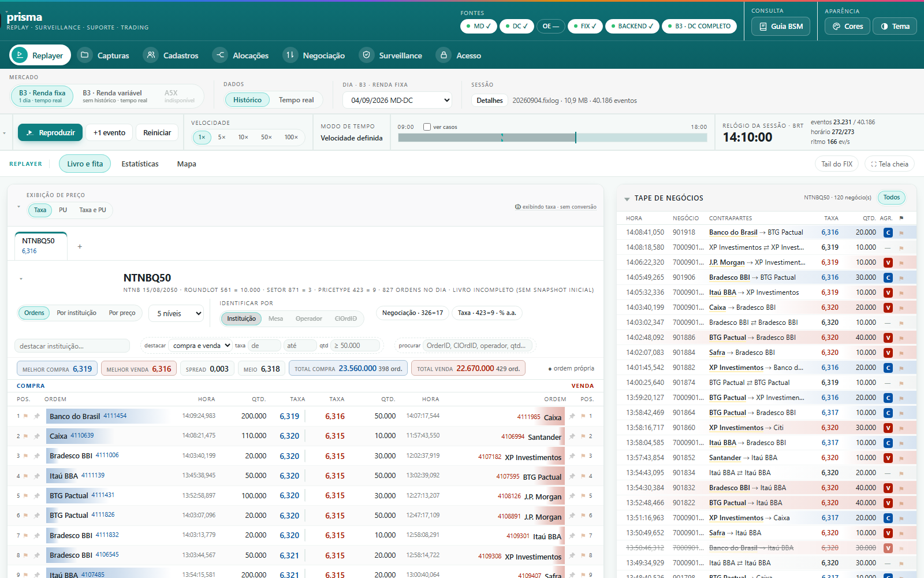Open the Acesso lock section
Screen dimensions: 924x578
click(459, 55)
